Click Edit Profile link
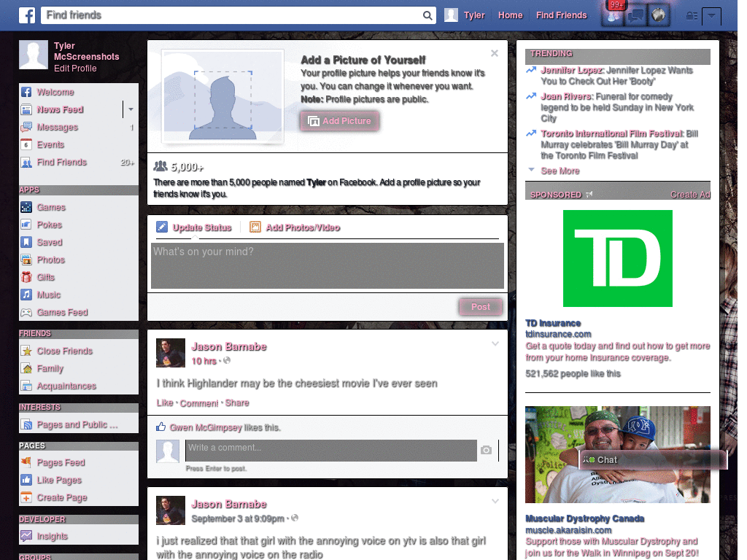Screen dimensions: 747x560 [x=75, y=68]
